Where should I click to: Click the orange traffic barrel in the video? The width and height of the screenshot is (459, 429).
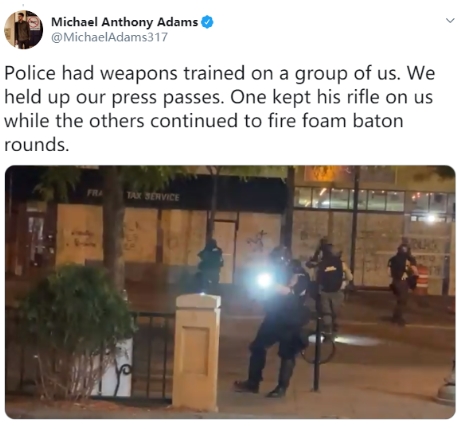click(422, 280)
